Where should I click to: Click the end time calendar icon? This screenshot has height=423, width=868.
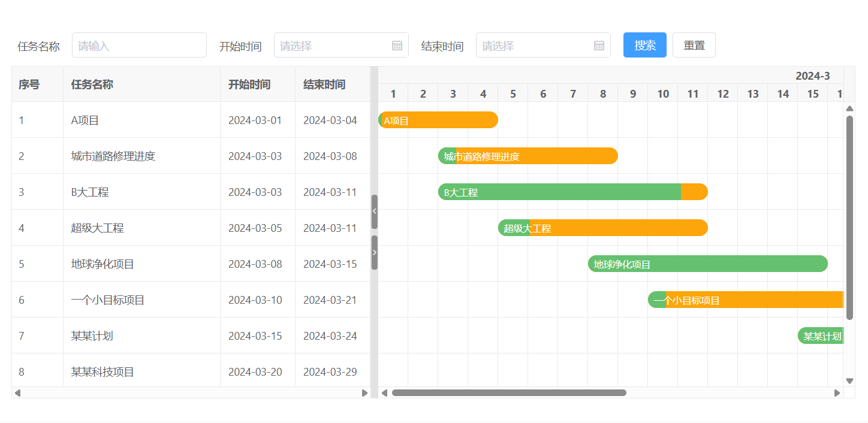pyautogui.click(x=599, y=46)
